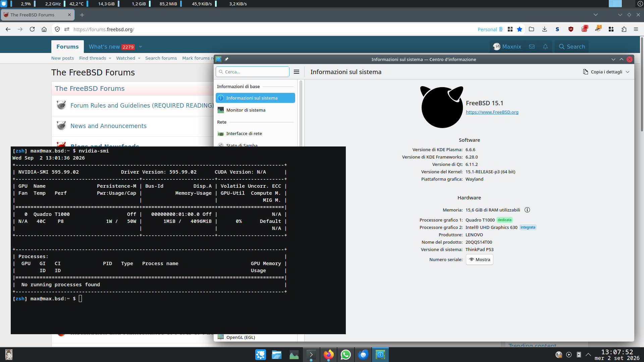
Task: Open the bookmarks folder icon in toolbar
Action: tap(532, 29)
